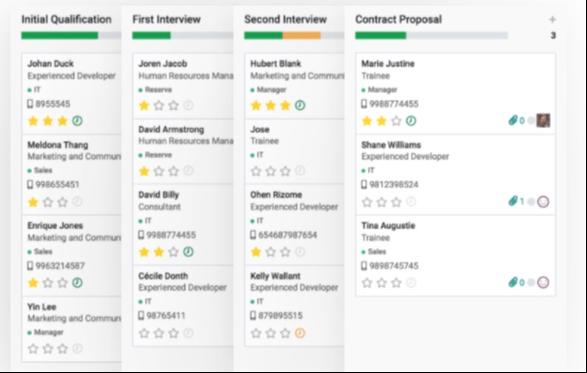Click orange clock activity icon on Kelly Wallant card

click(x=300, y=333)
